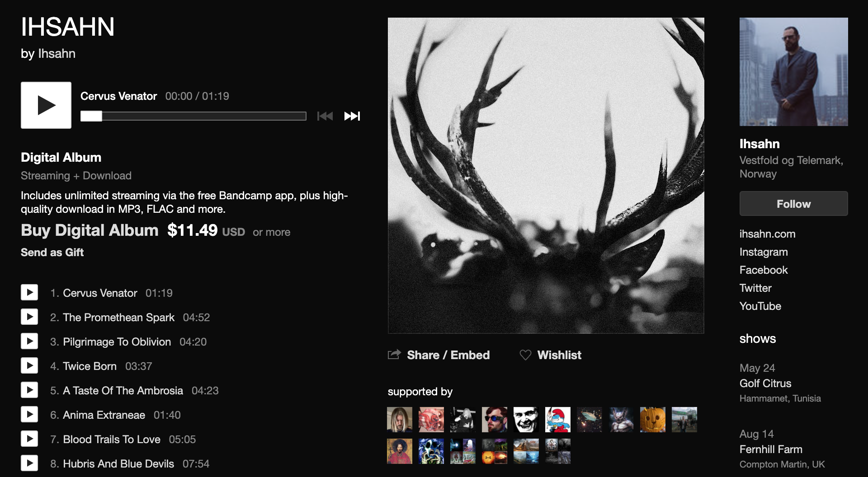
Task: Play track 5 A Taste Of The Ambrosia
Action: (x=29, y=390)
